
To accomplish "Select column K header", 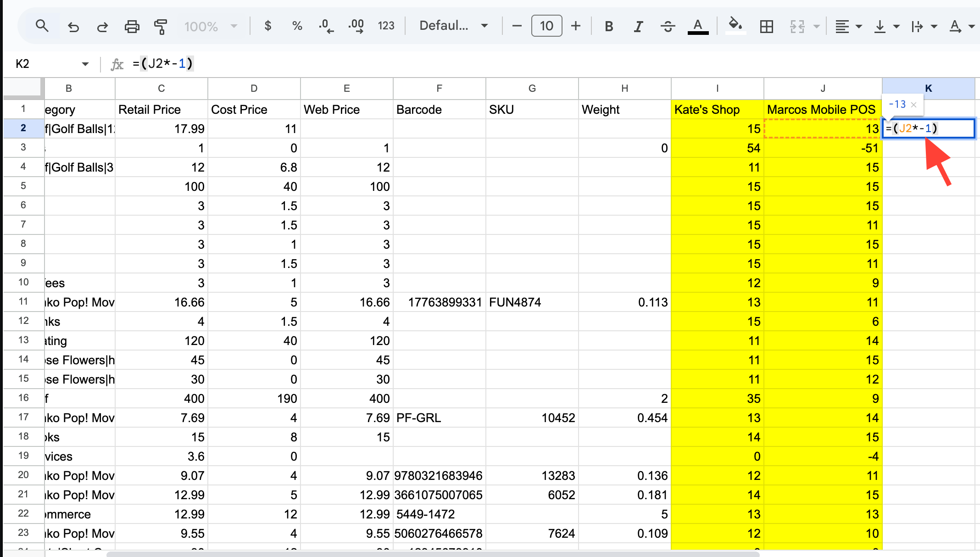I will pyautogui.click(x=928, y=88).
